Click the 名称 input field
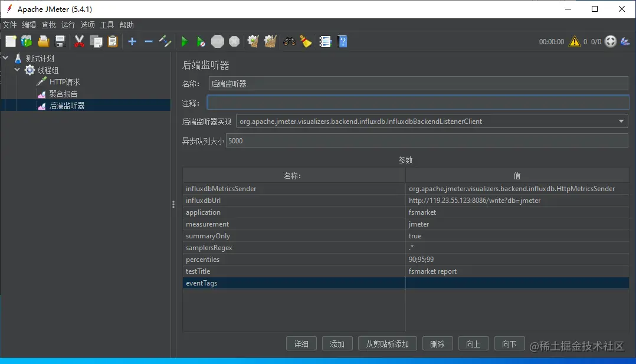 tap(418, 84)
